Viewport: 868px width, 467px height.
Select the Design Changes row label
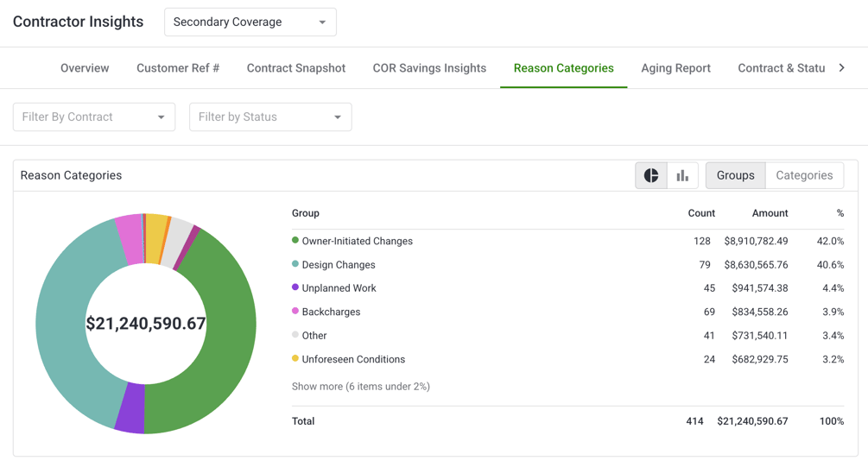pos(339,265)
